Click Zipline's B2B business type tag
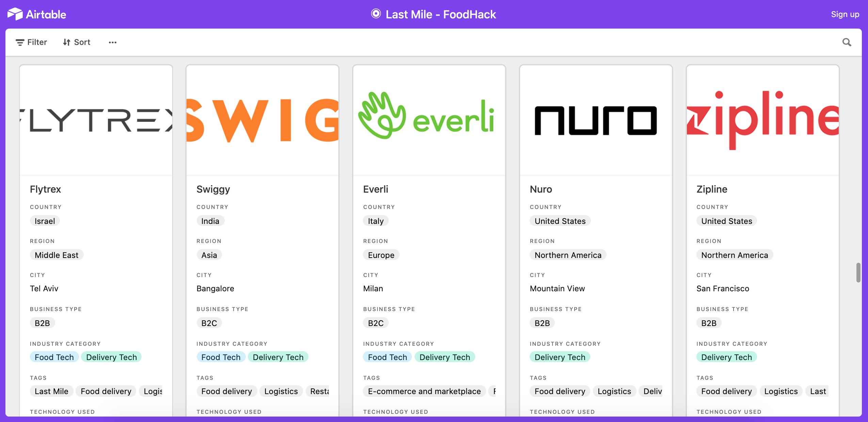The height and width of the screenshot is (422, 868). tap(709, 323)
